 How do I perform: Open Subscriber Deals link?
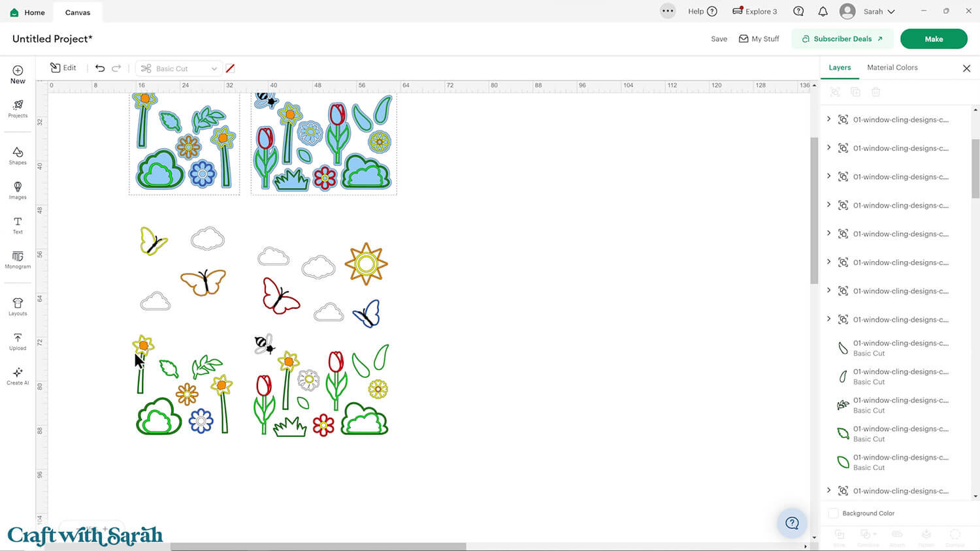842,39
